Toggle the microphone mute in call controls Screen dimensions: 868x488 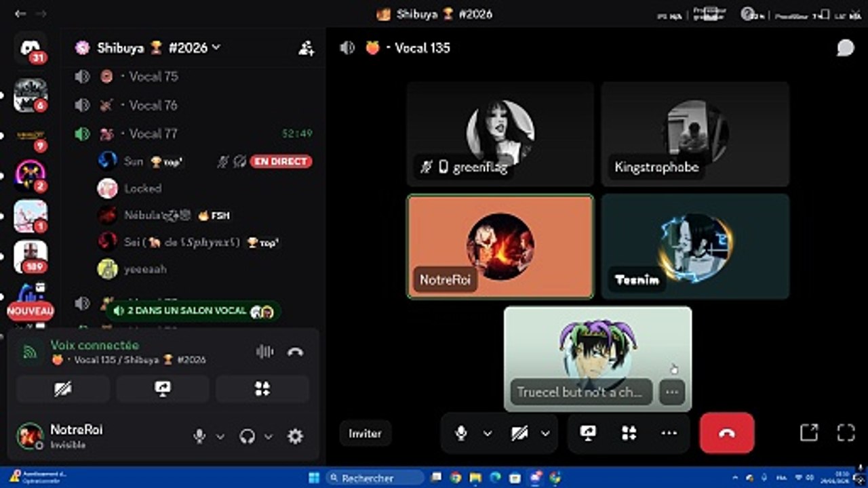pos(461,433)
